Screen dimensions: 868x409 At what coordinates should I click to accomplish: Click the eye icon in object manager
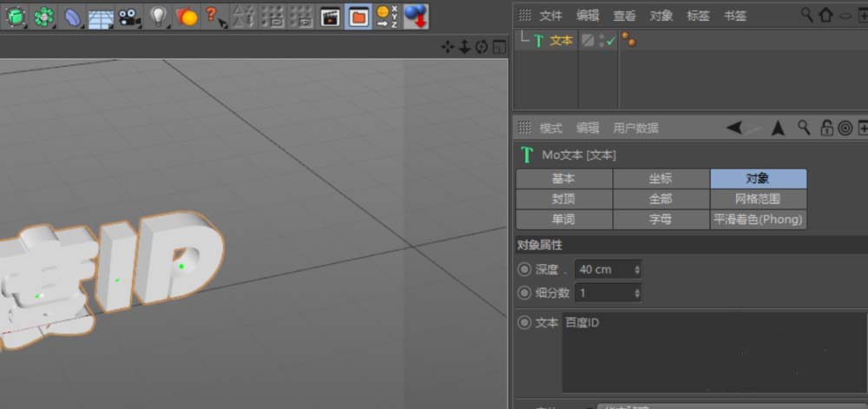tap(845, 16)
